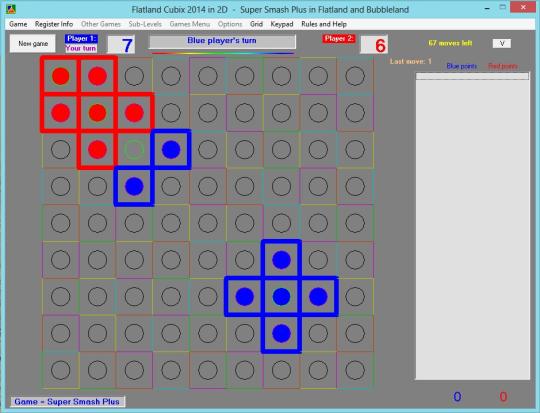Image resolution: width=540 pixels, height=413 pixels.
Task: Click the "Blue player's turn" banner
Action: (x=222, y=41)
